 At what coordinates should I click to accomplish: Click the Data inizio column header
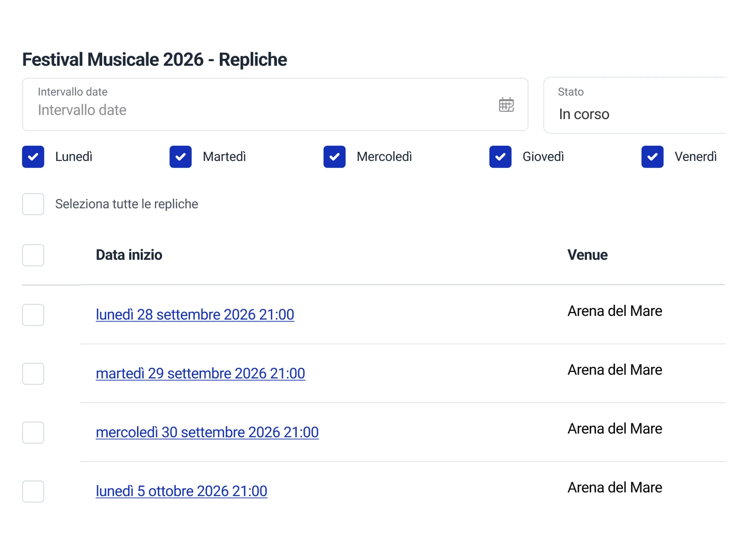click(129, 255)
